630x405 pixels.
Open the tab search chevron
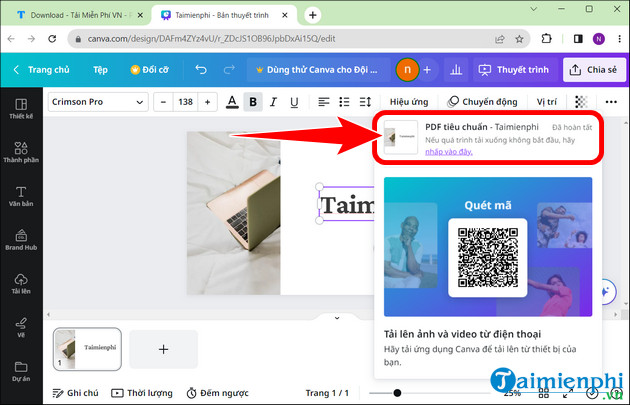pos(534,9)
